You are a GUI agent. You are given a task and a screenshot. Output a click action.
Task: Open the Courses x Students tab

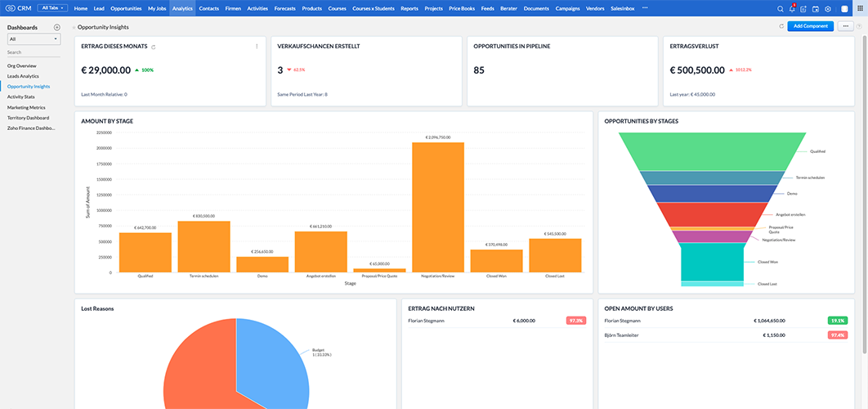point(373,9)
